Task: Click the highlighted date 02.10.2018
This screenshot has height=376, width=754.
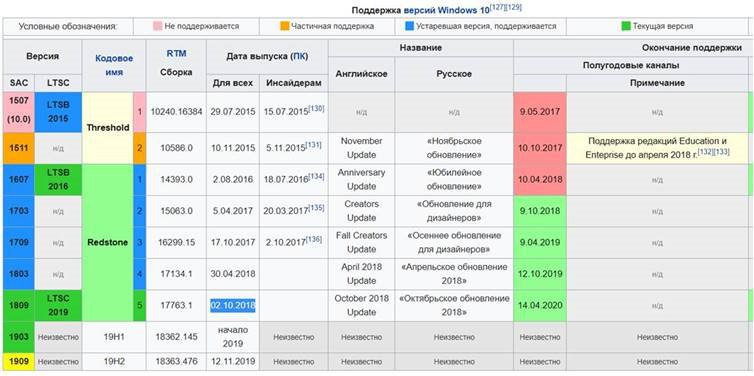Action: 233,305
